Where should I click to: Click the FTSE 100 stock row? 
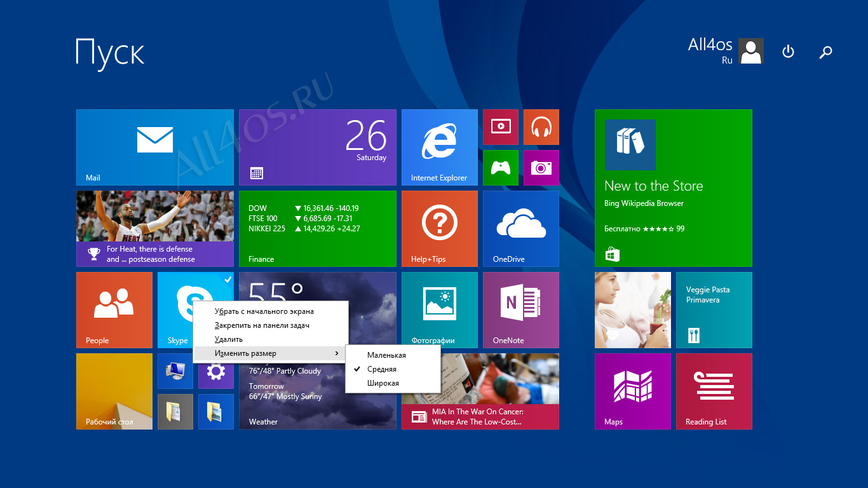pyautogui.click(x=301, y=219)
